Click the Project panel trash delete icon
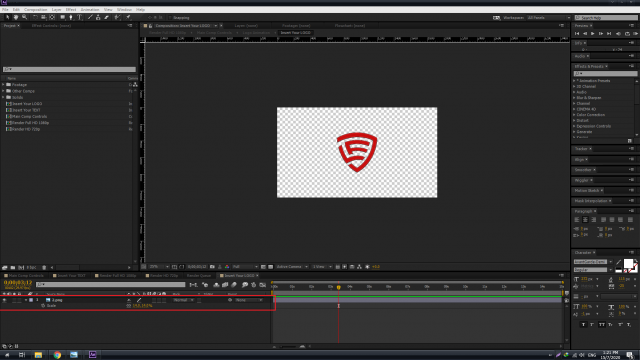Screen dimensions: 640x360 coord(44,267)
